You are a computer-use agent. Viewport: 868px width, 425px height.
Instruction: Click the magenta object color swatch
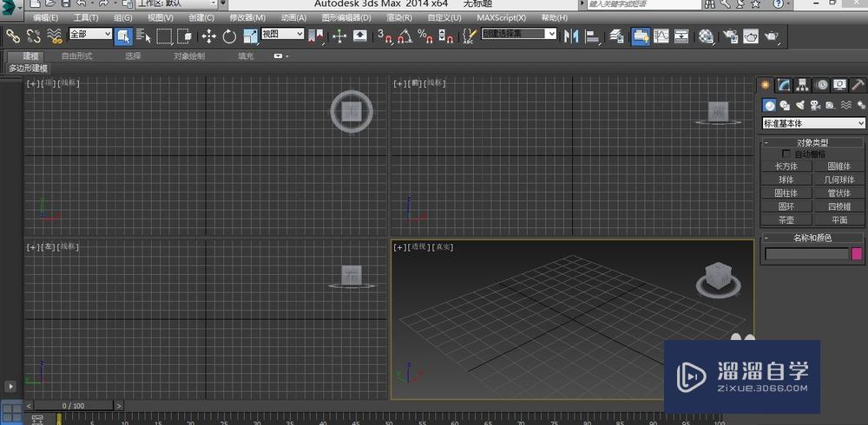point(857,254)
